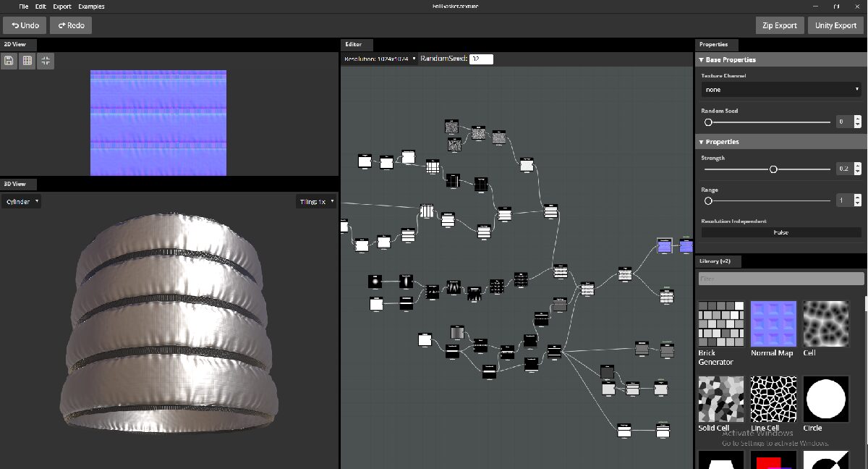Viewport: 868px width, 469px height.
Task: Choose the Cell noise node from the Library
Action: tap(825, 324)
